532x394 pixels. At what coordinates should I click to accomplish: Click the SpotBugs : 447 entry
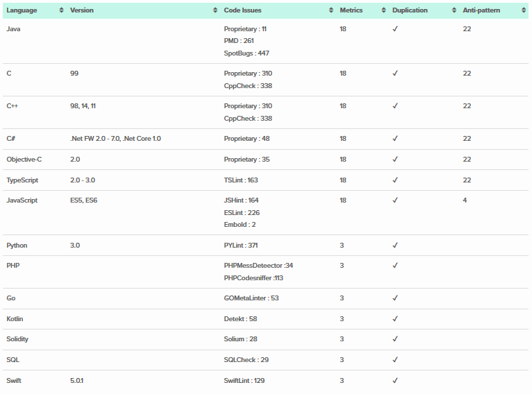coord(247,53)
